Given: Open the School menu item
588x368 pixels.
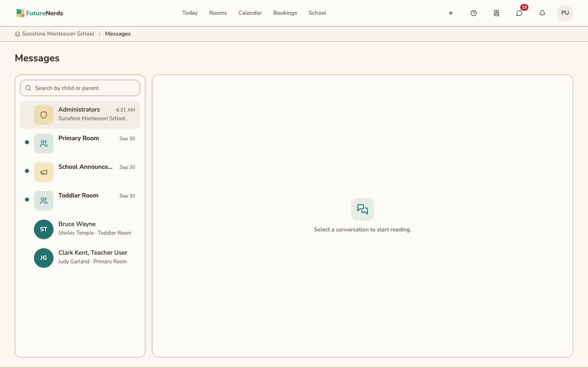Looking at the screenshot, I should click(317, 13).
